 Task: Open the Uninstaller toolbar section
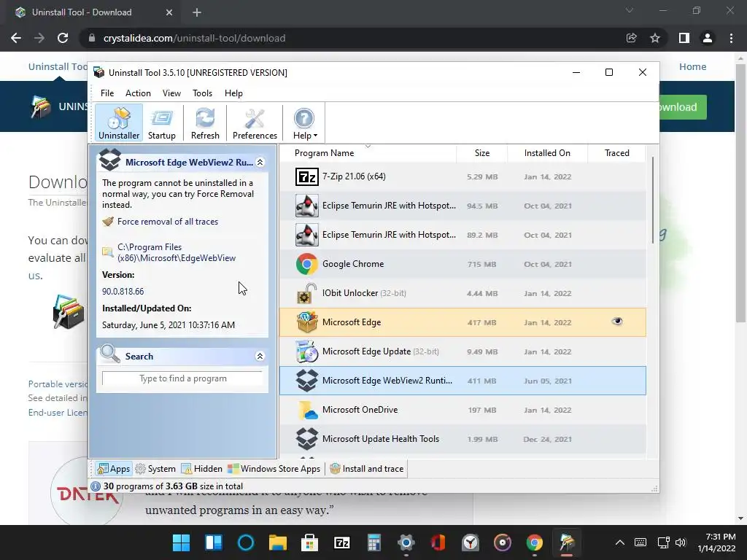coord(119,122)
